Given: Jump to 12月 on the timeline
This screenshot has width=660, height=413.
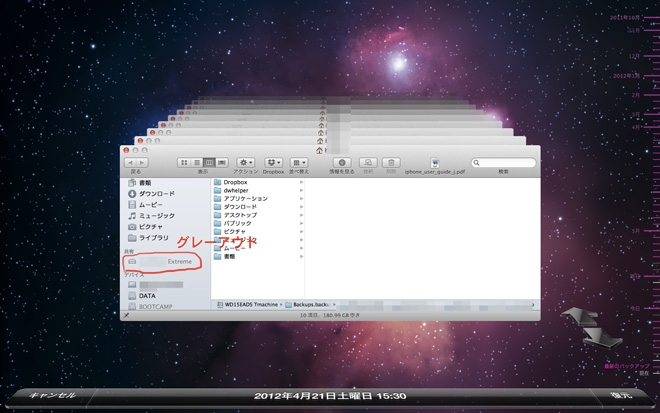Looking at the screenshot, I should click(634, 56).
